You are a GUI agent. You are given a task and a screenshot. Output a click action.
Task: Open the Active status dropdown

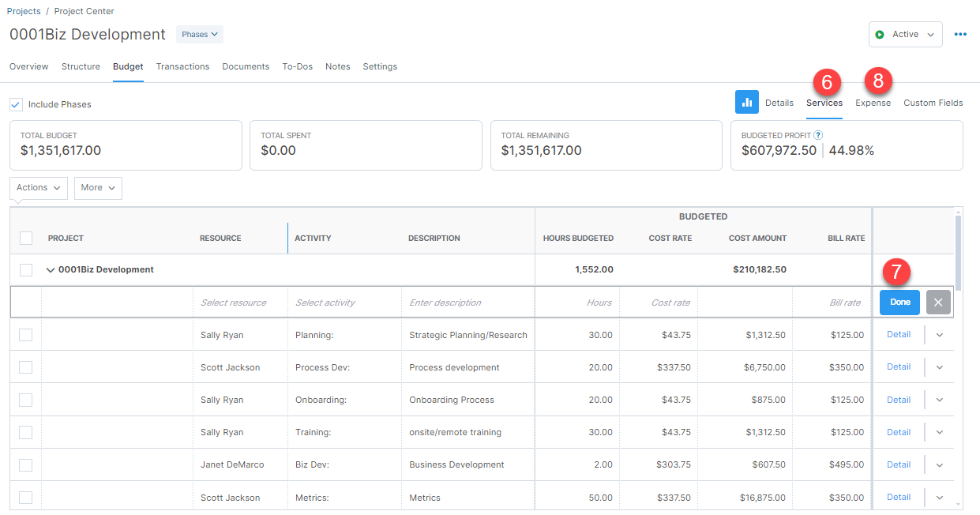tap(905, 34)
